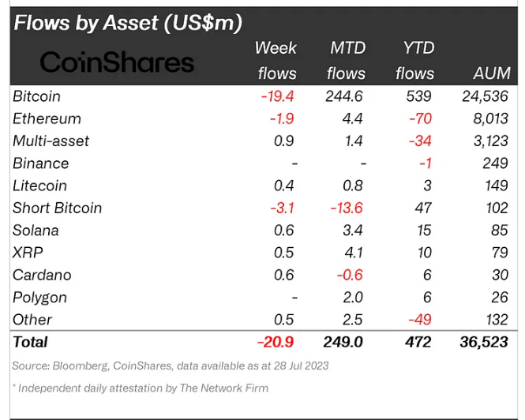The image size is (525, 420).
Task: Click the Binance row label
Action: (41, 163)
